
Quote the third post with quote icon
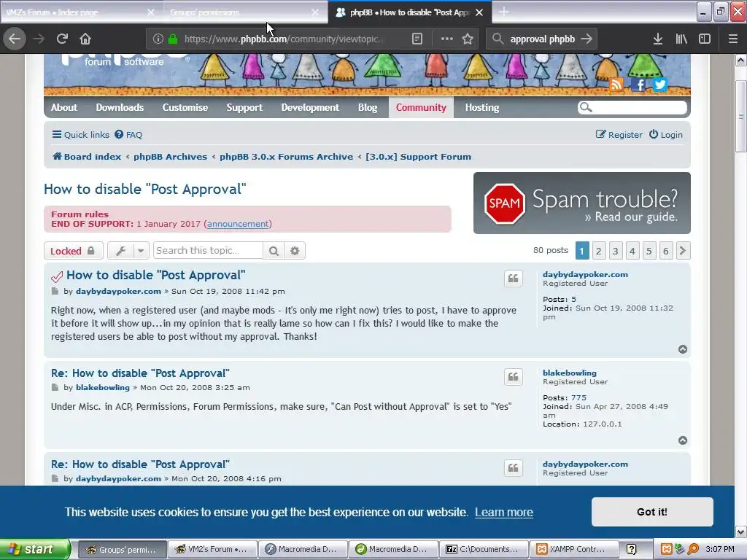pos(513,468)
